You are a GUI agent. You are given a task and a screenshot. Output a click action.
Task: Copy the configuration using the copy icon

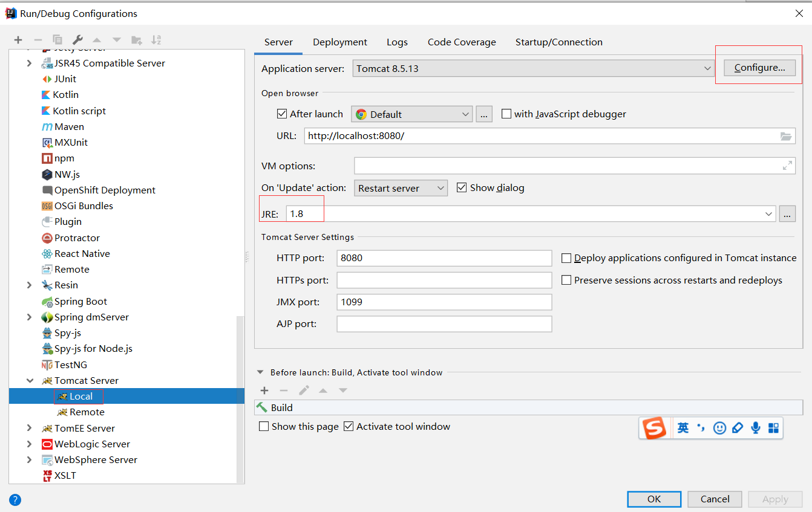coord(57,40)
